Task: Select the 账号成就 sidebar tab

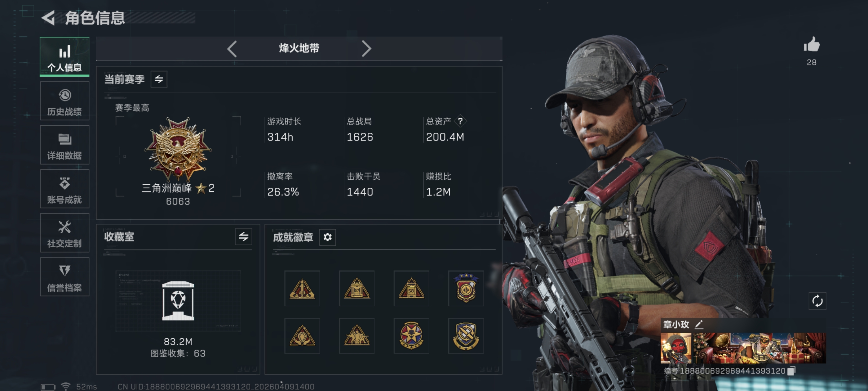Action: [x=65, y=189]
